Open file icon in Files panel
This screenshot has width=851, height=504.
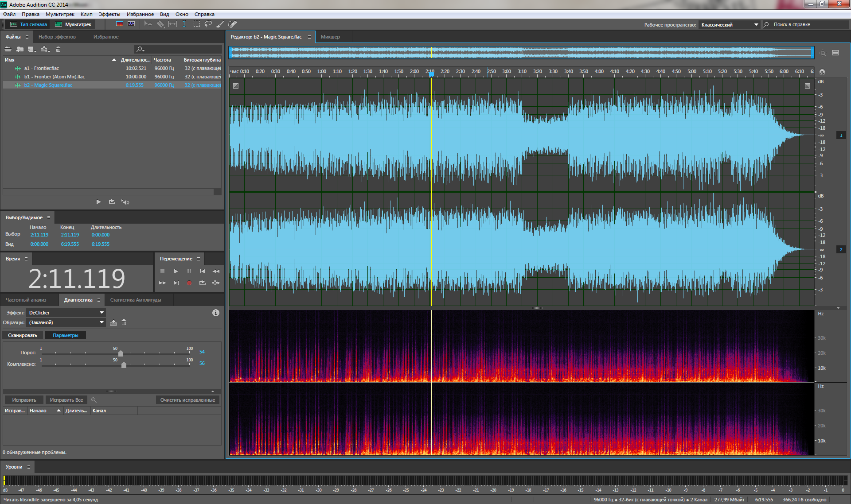click(8, 49)
